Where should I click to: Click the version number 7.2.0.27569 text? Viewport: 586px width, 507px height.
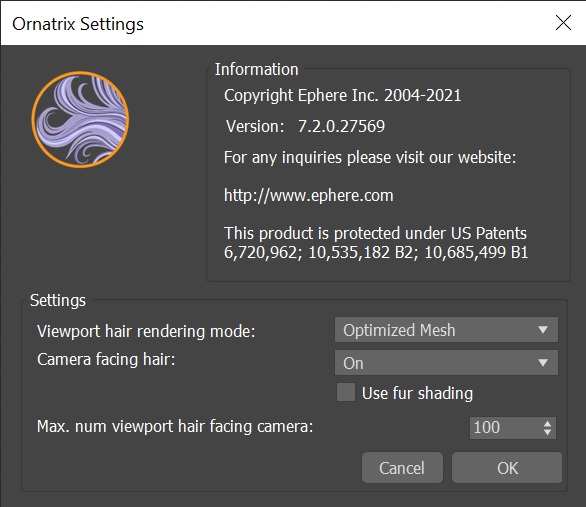click(341, 126)
